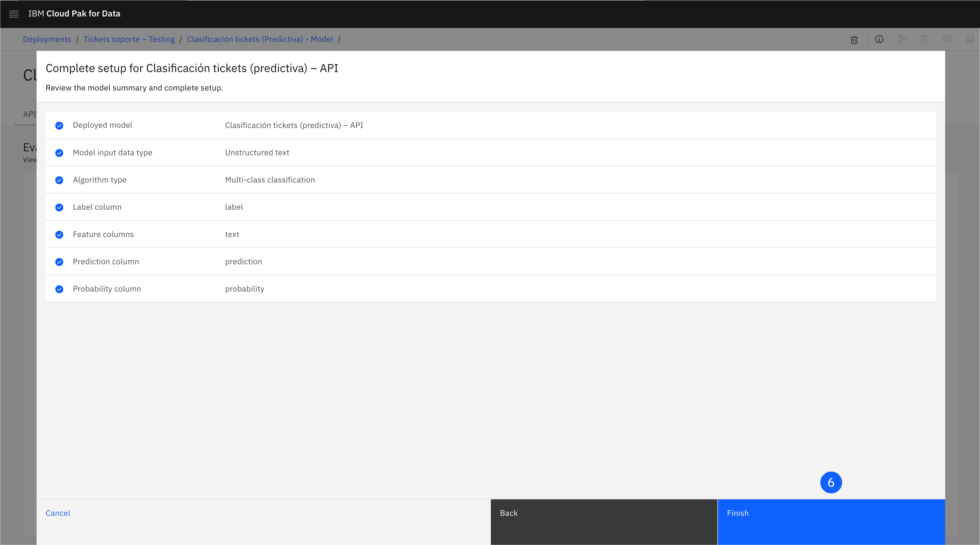Open the history clock icon

coord(925,39)
